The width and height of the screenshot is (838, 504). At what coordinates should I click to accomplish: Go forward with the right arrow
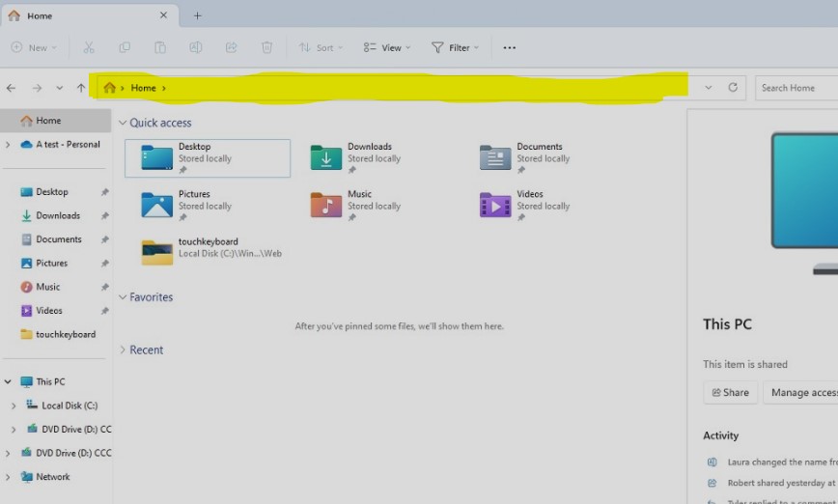(37, 88)
